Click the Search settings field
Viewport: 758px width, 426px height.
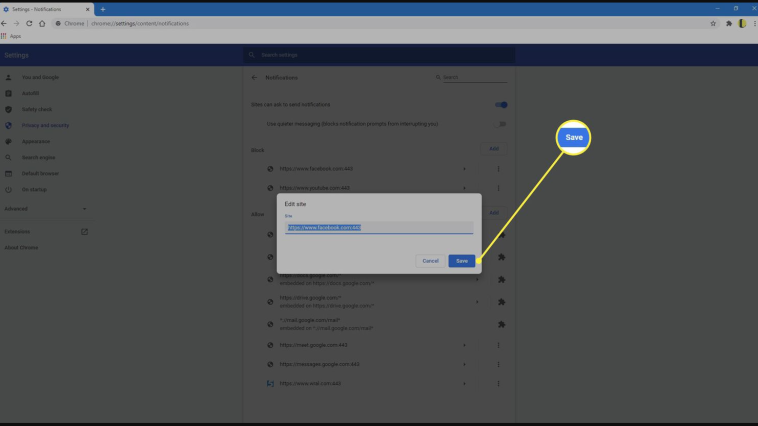coord(379,55)
